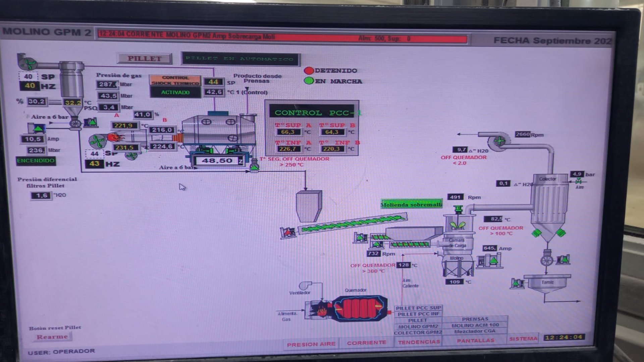This screenshot has width=644, height=362.
Task: Toggle the ACTIVADO shock termico control
Action: click(x=175, y=93)
